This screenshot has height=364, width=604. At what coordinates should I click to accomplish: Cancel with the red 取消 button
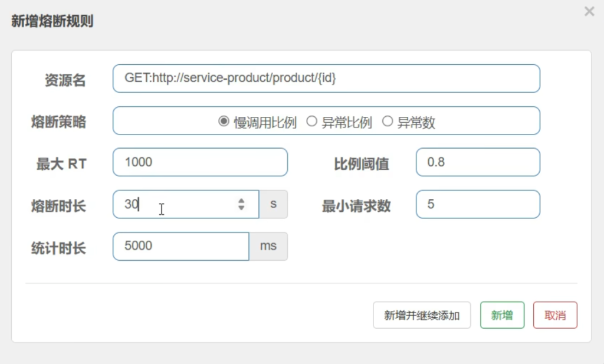554,315
